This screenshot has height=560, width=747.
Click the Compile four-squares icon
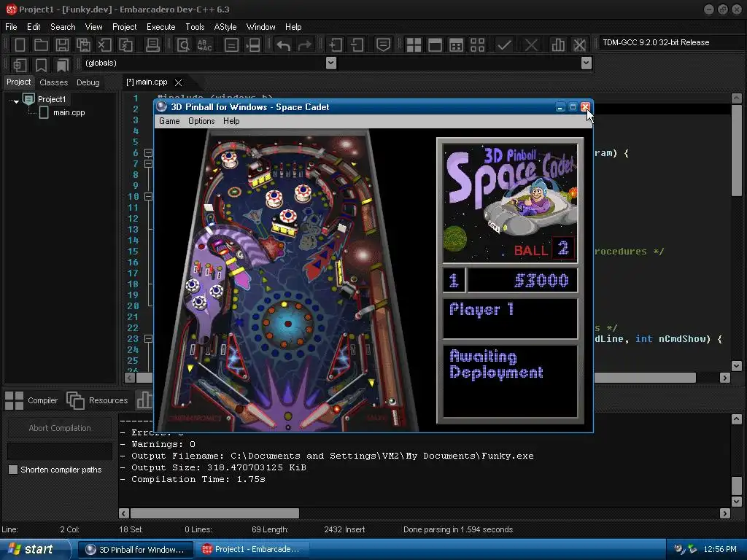pyautogui.click(x=414, y=44)
